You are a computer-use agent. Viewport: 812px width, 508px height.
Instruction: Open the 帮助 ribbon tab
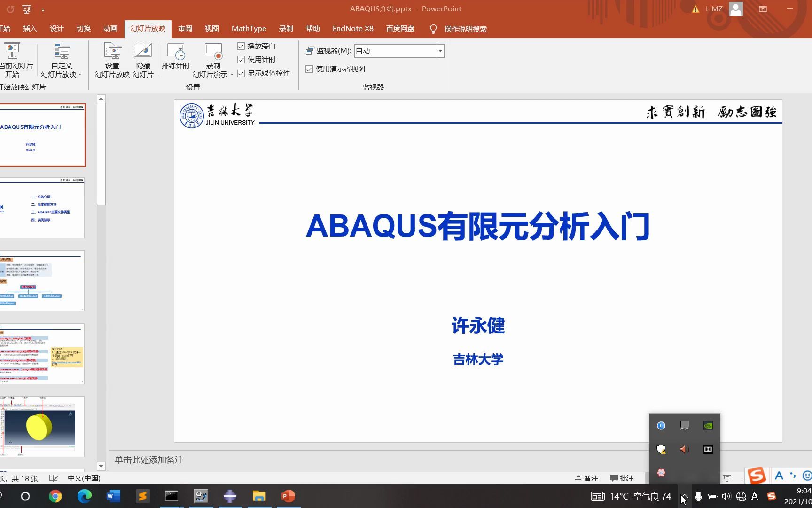313,29
